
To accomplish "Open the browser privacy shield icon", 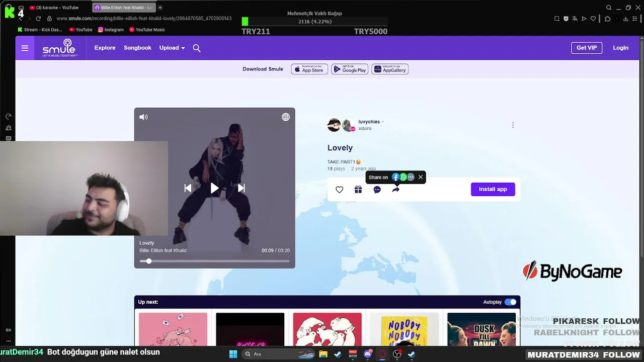I will pos(566,19).
